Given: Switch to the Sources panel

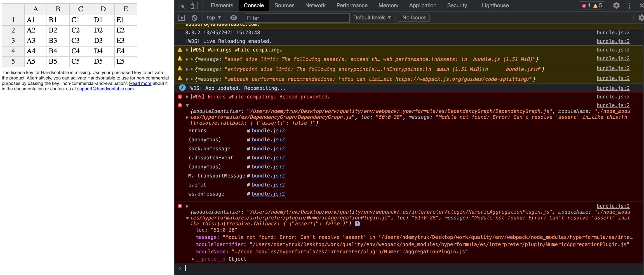Looking at the screenshot, I should point(284,5).
